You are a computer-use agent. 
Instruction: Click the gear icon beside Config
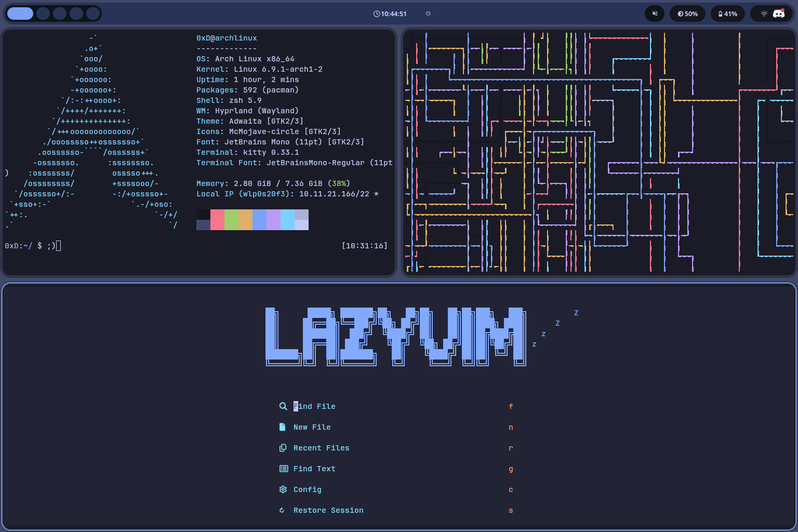pyautogui.click(x=283, y=489)
